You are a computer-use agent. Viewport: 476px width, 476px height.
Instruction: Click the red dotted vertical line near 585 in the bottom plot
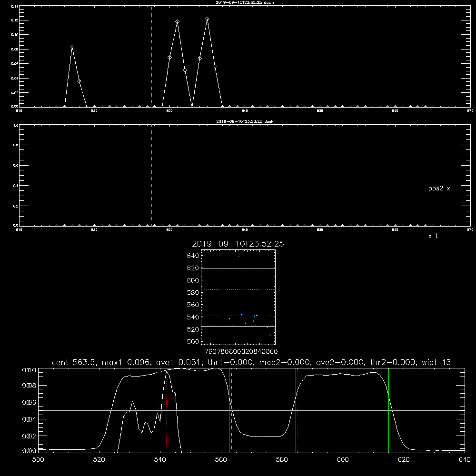[297, 410]
